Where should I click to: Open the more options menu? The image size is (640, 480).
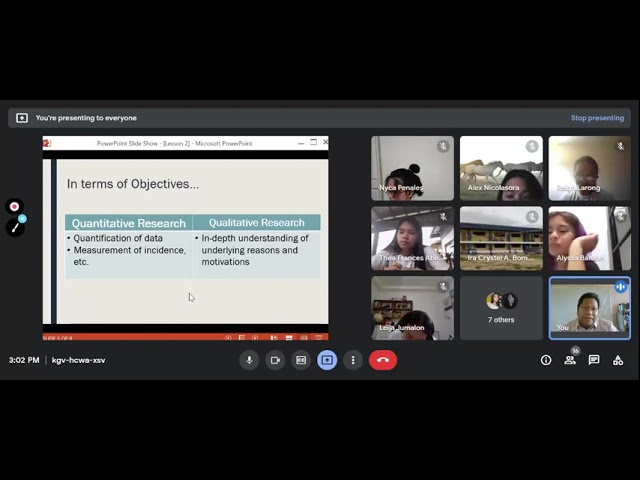pos(353,360)
